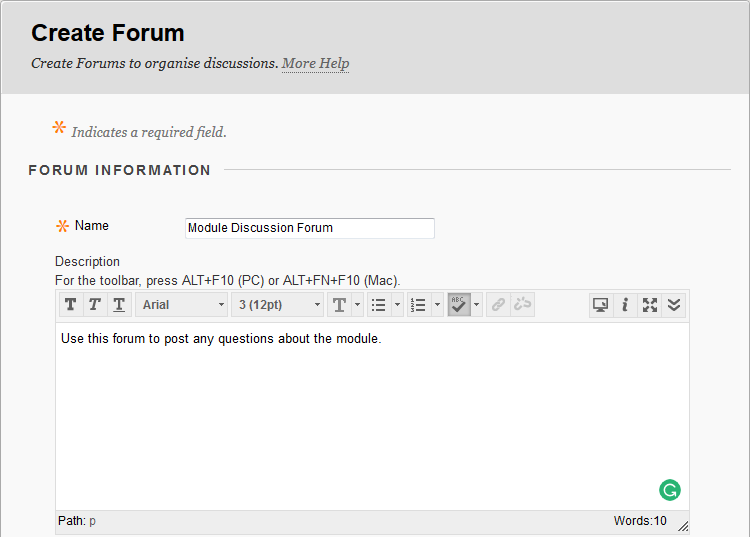Insert a numbered list
The width and height of the screenshot is (750, 537).
coord(419,305)
